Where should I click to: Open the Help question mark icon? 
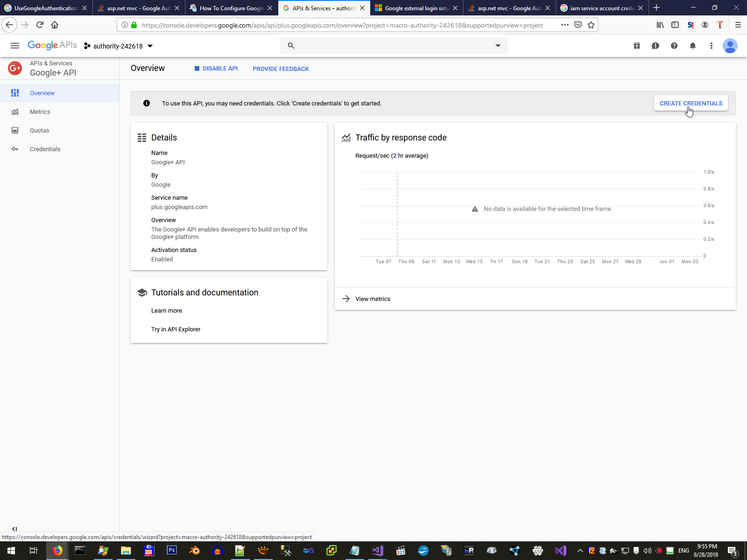coord(674,46)
